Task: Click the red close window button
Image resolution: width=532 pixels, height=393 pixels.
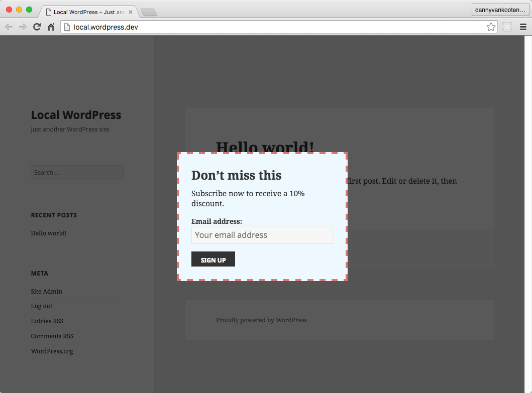Action: click(x=9, y=10)
